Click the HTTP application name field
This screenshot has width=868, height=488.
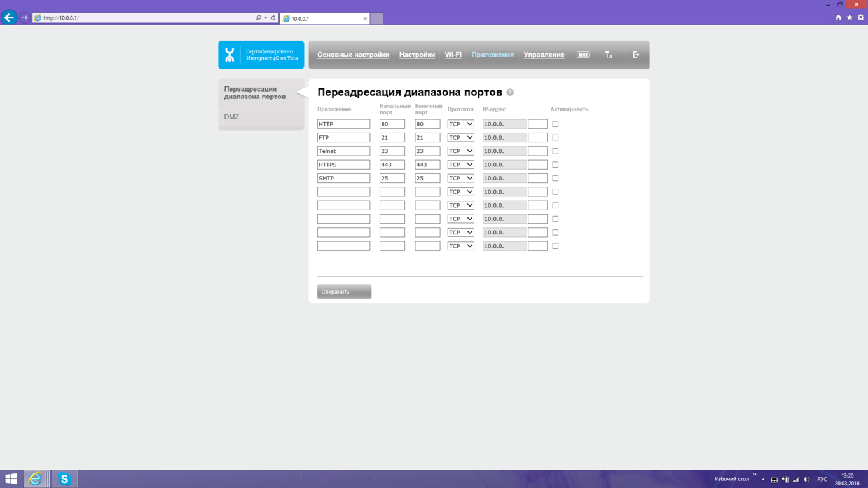[x=343, y=124]
